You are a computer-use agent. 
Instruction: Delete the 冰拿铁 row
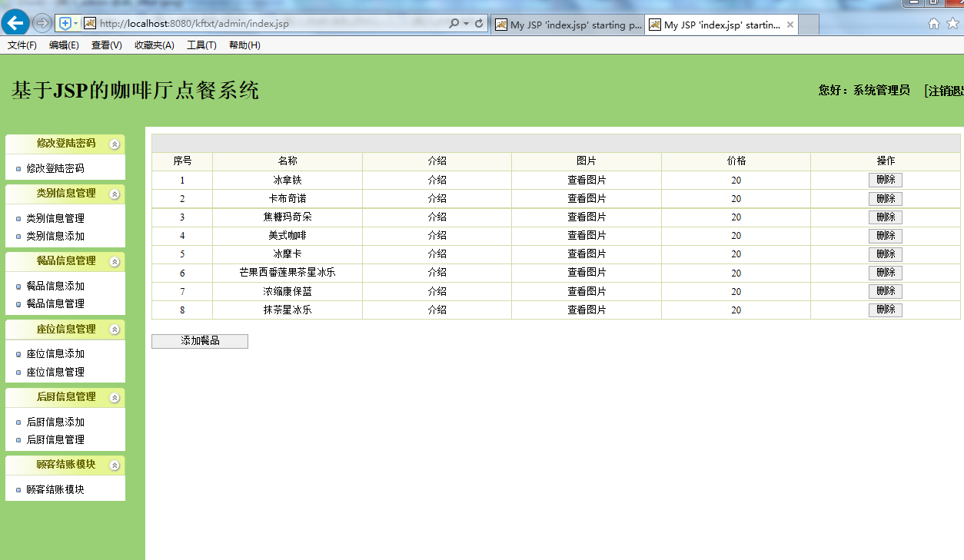tap(886, 180)
